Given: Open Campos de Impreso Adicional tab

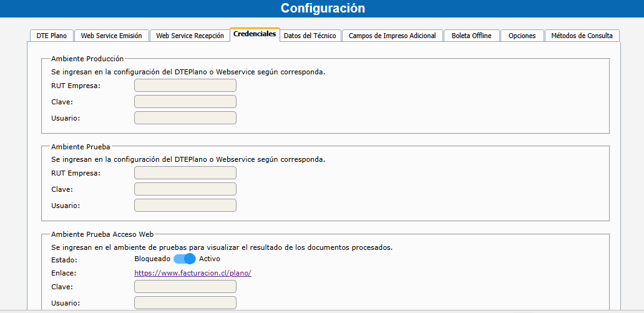Looking at the screenshot, I should [x=393, y=36].
